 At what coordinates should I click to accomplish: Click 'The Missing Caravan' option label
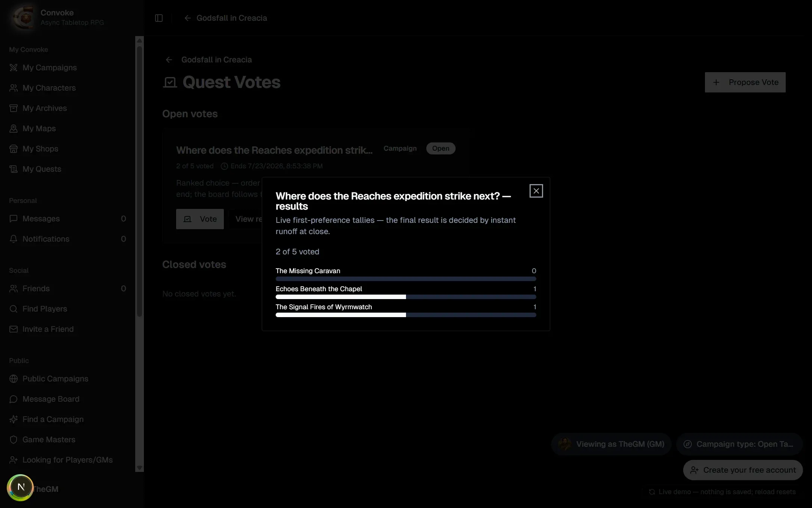point(308,271)
